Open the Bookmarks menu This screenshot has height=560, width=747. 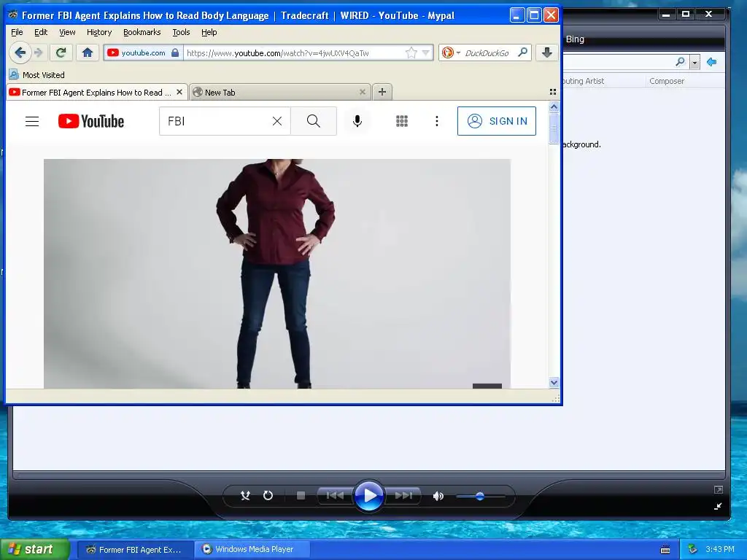[142, 32]
